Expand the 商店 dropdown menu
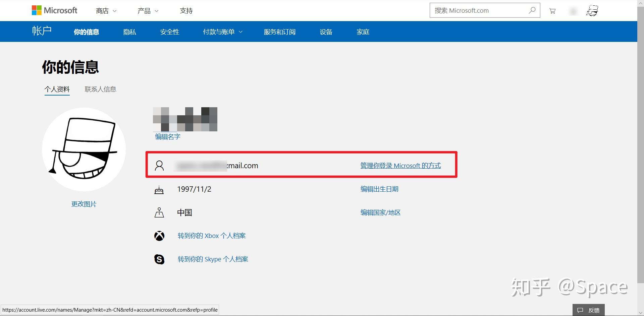The width and height of the screenshot is (644, 316). 105,11
